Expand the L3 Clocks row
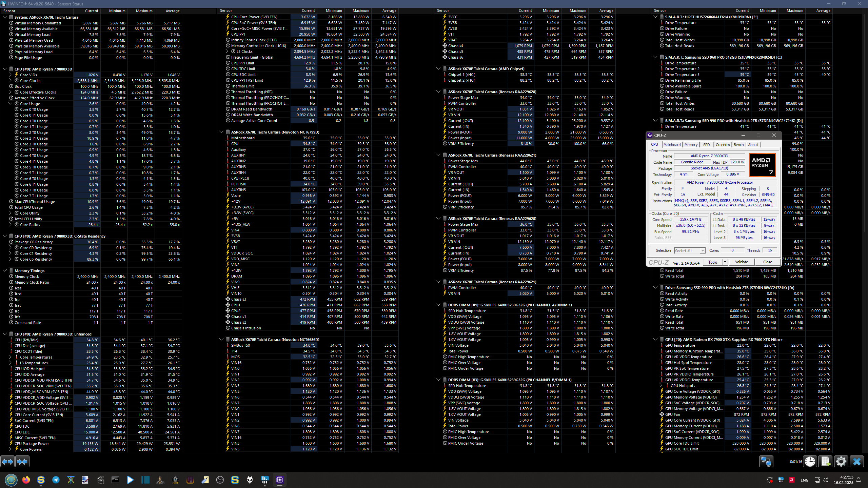 point(227,52)
